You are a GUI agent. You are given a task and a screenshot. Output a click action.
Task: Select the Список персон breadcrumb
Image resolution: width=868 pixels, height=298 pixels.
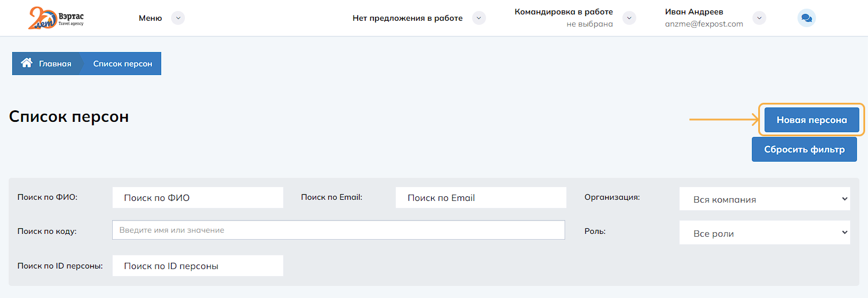coord(123,64)
